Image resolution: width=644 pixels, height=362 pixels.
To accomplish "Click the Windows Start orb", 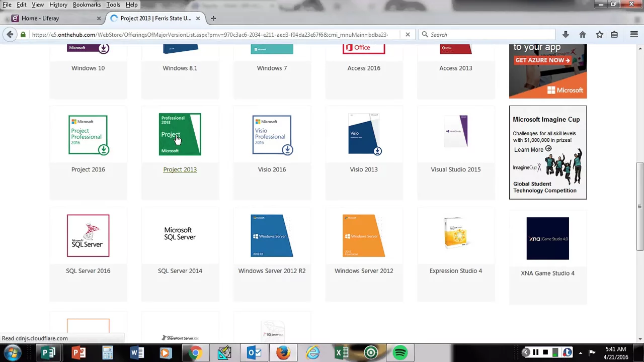I will pyautogui.click(x=12, y=353).
